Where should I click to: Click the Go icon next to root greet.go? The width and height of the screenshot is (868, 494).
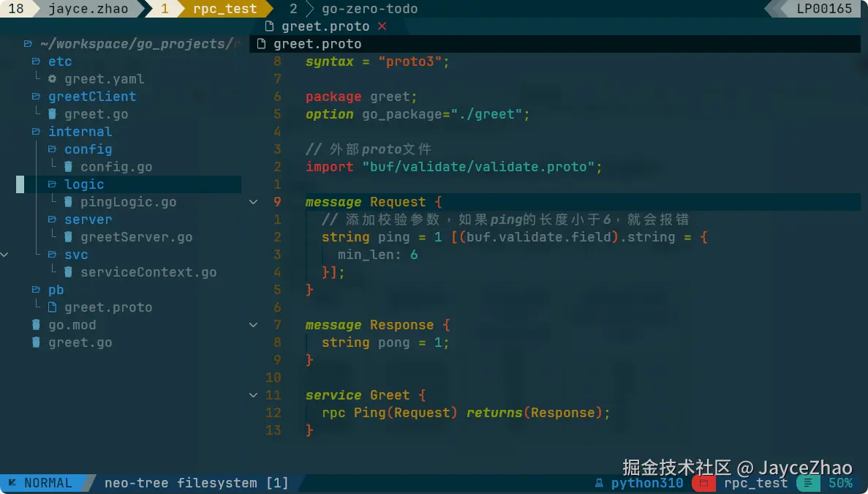tap(36, 343)
